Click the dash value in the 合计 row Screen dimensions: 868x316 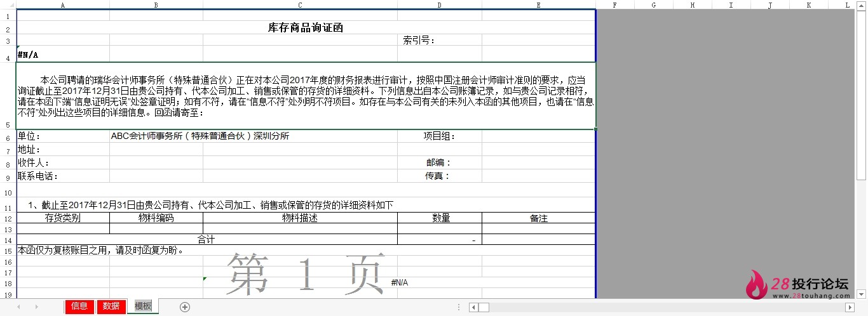(440, 240)
